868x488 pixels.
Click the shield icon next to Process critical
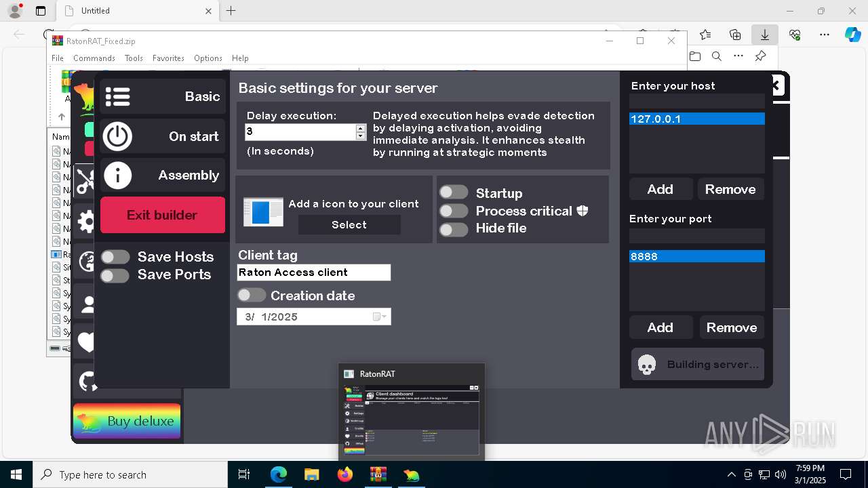(x=583, y=211)
